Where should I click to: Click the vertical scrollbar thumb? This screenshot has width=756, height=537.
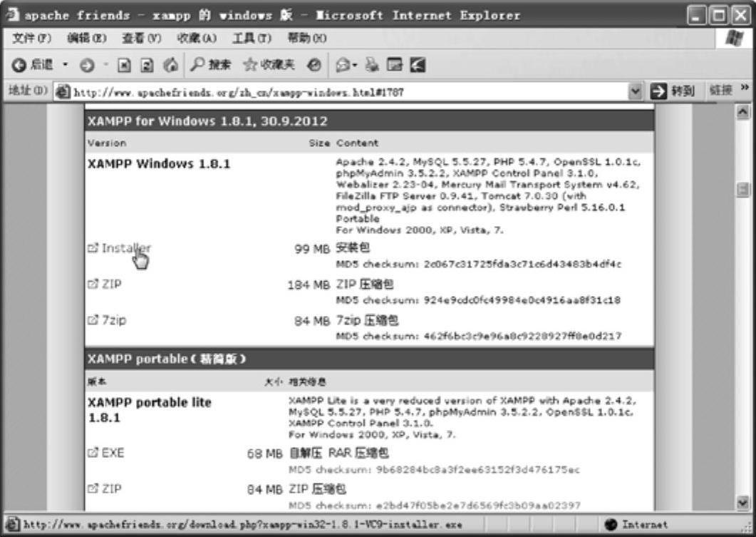click(743, 189)
